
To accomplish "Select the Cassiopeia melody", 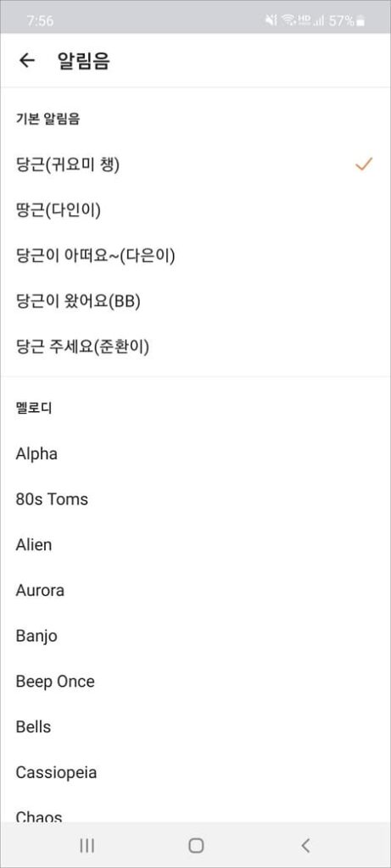I will point(195,772).
